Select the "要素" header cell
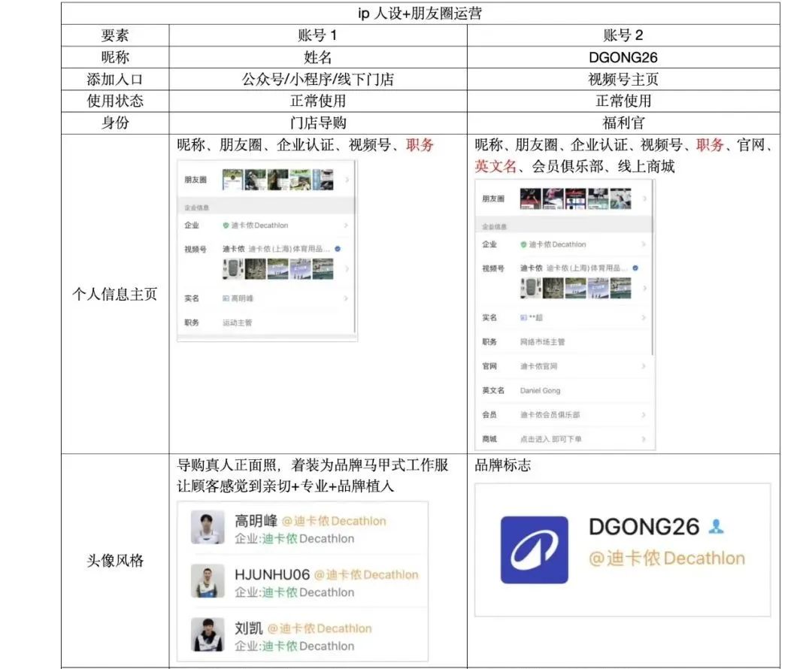812x669 pixels. (x=115, y=35)
